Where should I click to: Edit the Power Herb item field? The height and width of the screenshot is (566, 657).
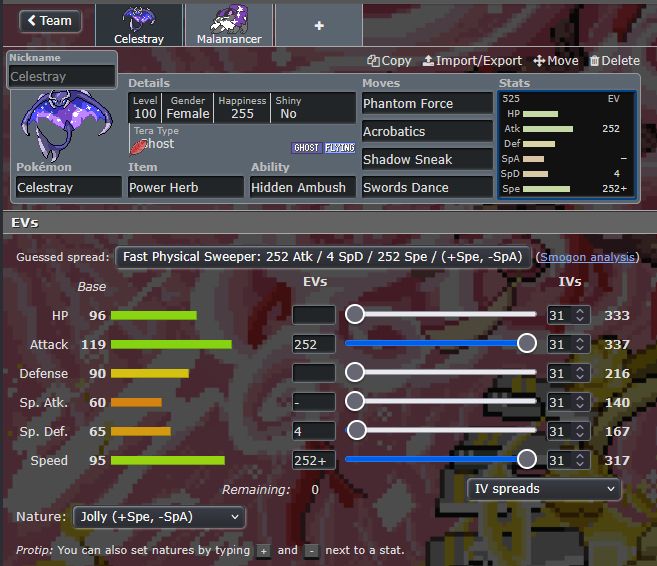(186, 187)
